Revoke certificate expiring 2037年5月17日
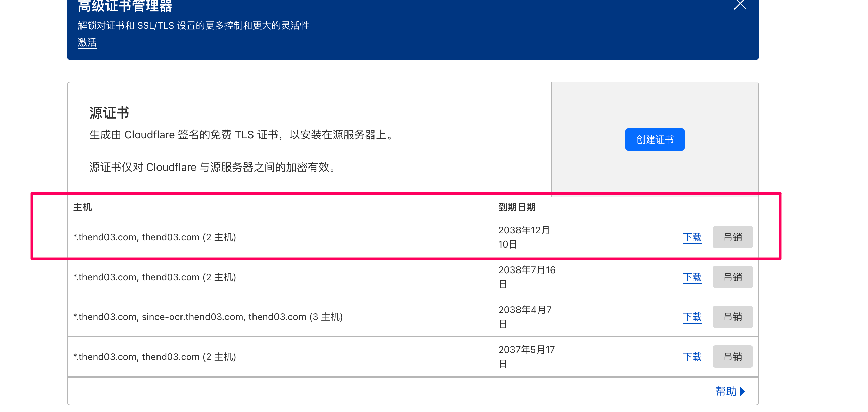Viewport: 868px width, 412px height. click(732, 357)
